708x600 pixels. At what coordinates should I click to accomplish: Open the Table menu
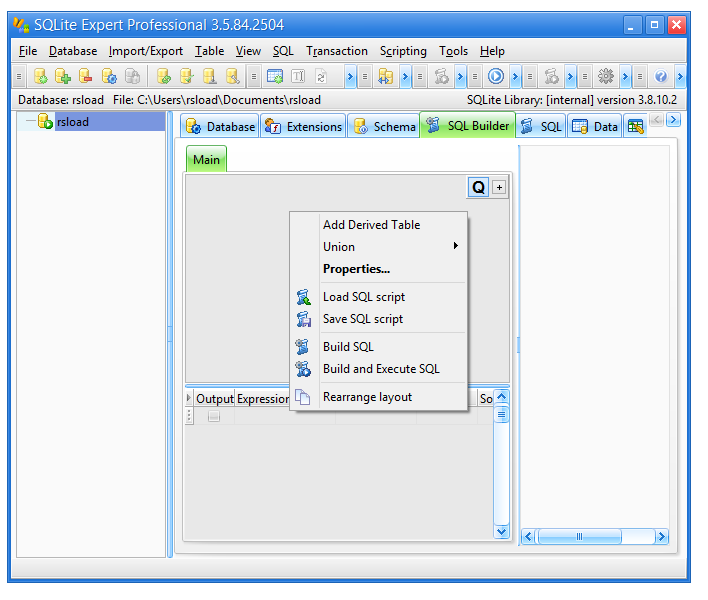210,51
